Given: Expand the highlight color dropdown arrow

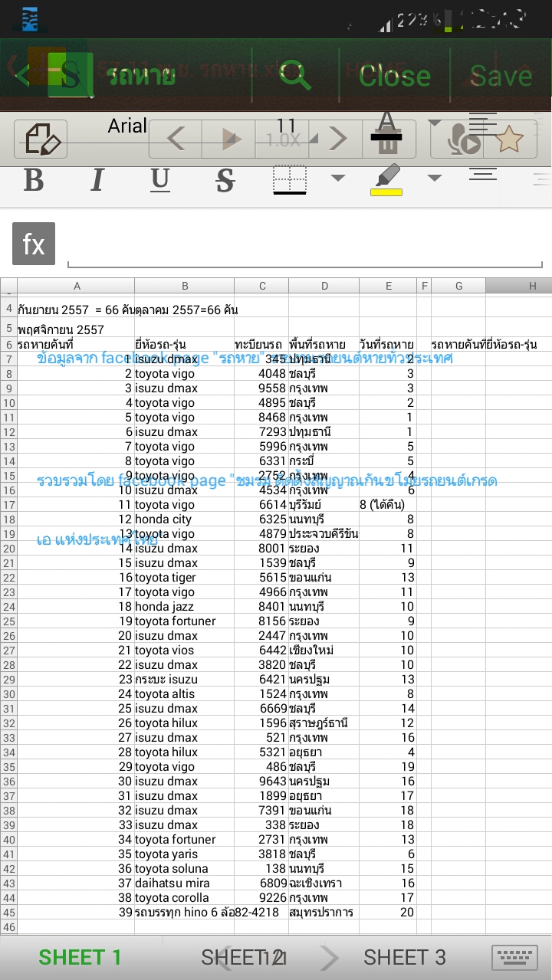Looking at the screenshot, I should click(x=435, y=179).
